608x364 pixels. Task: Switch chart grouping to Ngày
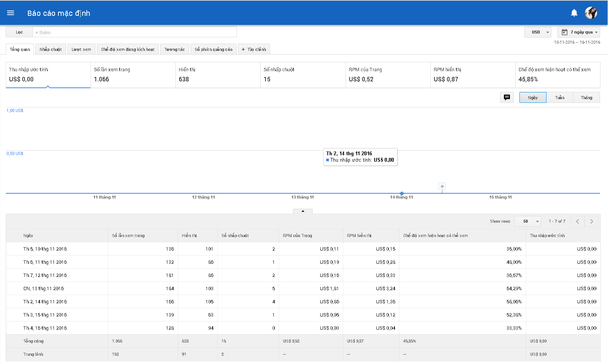tap(533, 98)
